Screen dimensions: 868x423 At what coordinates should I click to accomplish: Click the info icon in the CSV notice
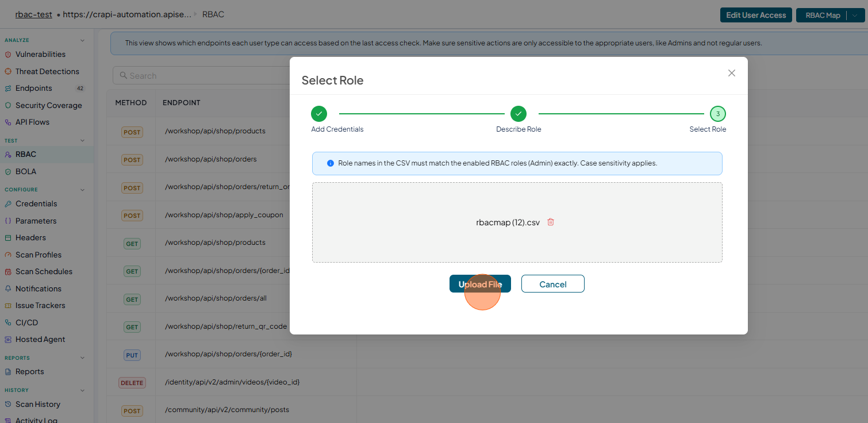click(330, 163)
